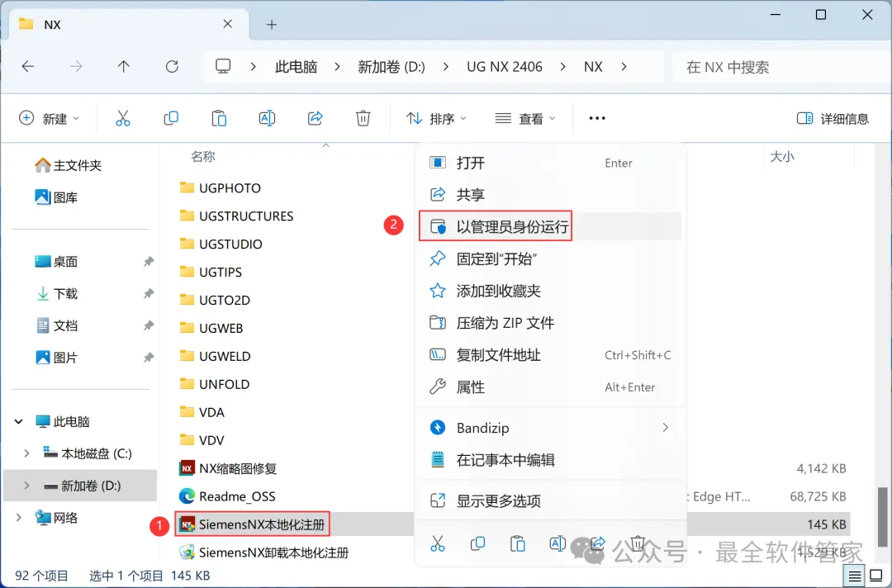Open 主文件夹 in the sidebar
The width and height of the screenshot is (892, 588).
coord(69,165)
